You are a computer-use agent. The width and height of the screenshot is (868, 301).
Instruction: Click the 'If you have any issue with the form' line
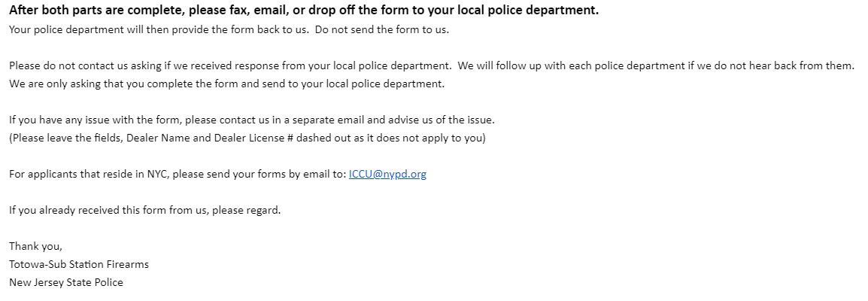pos(252,120)
